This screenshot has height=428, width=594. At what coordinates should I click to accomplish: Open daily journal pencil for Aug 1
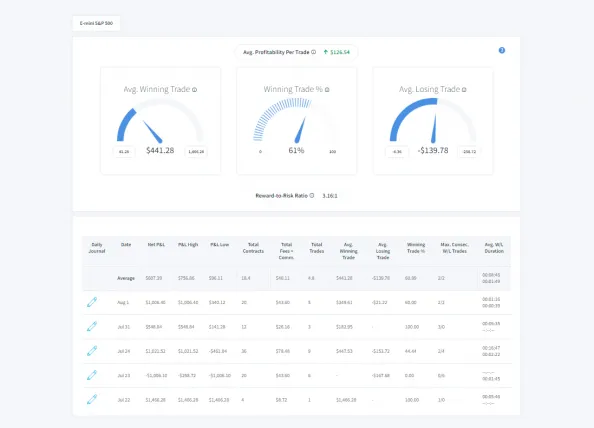[x=92, y=302]
